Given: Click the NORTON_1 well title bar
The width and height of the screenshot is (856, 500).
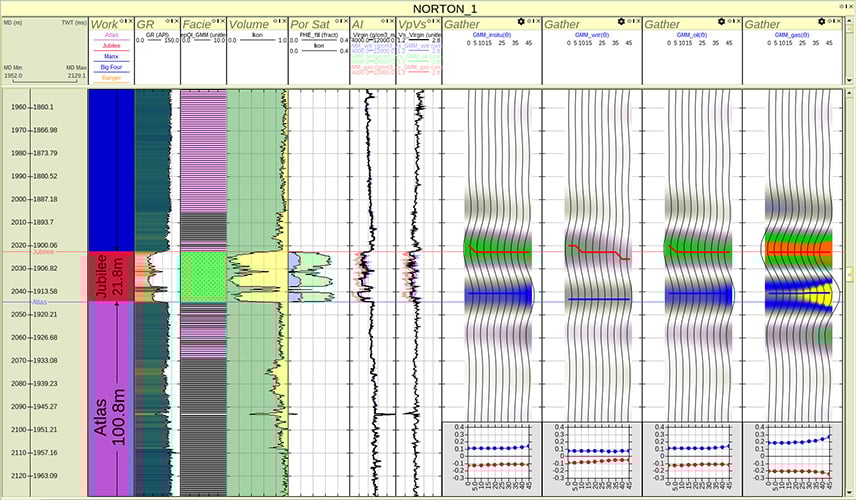Looking at the screenshot, I should coord(427,8).
